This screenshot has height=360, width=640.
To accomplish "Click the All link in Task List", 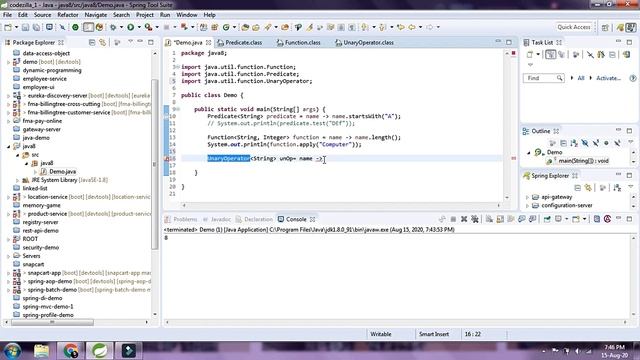I will point(581,78).
